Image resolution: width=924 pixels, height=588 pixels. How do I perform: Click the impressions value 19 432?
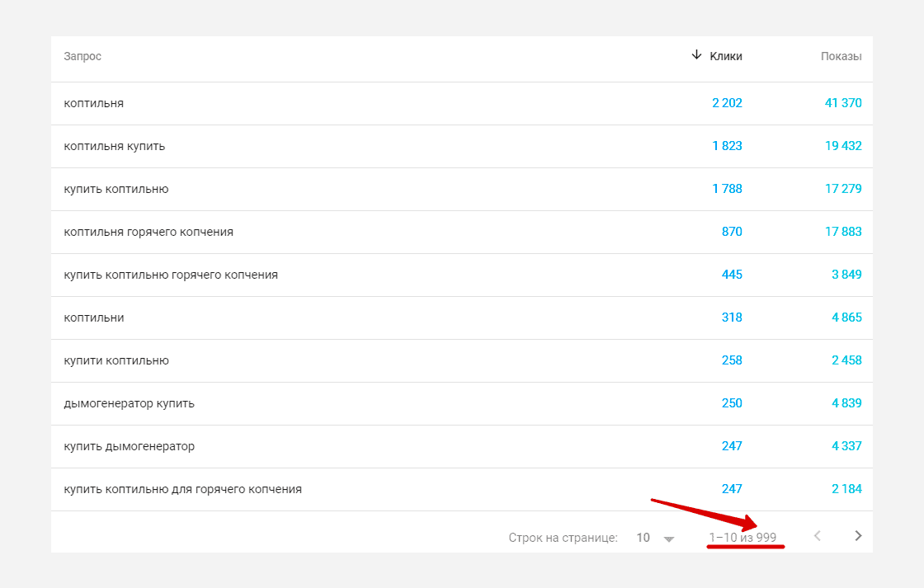[843, 146]
